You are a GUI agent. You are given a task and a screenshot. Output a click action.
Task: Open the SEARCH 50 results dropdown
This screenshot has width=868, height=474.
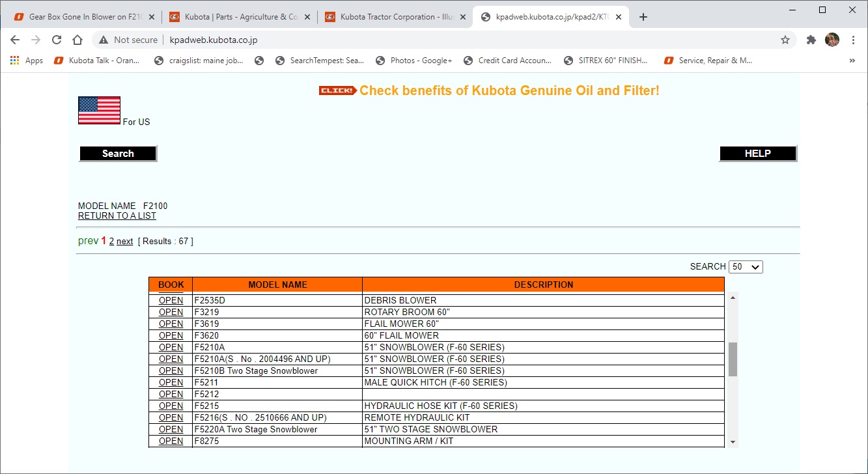pyautogui.click(x=746, y=267)
